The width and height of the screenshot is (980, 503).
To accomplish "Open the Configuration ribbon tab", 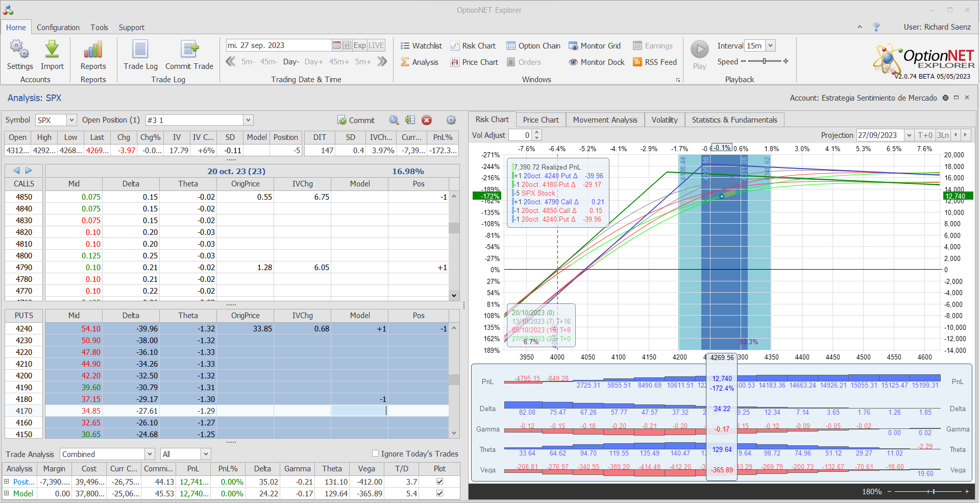I will point(58,28).
